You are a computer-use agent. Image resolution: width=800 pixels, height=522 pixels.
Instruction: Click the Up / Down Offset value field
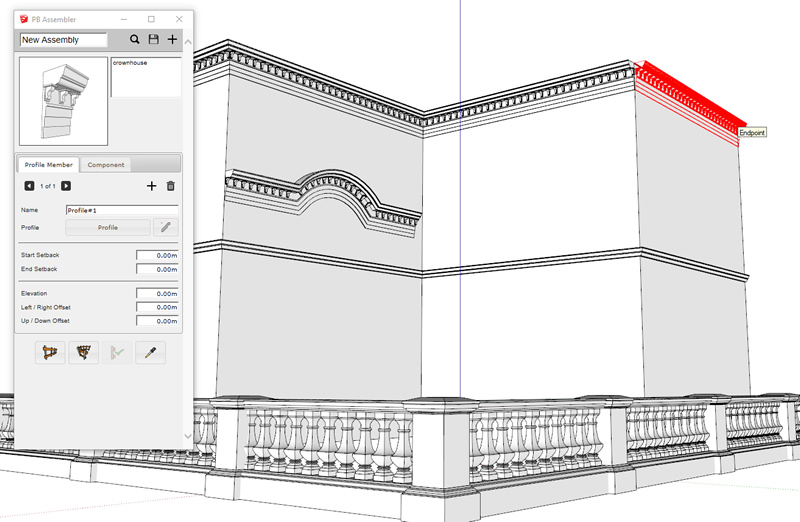click(x=157, y=321)
